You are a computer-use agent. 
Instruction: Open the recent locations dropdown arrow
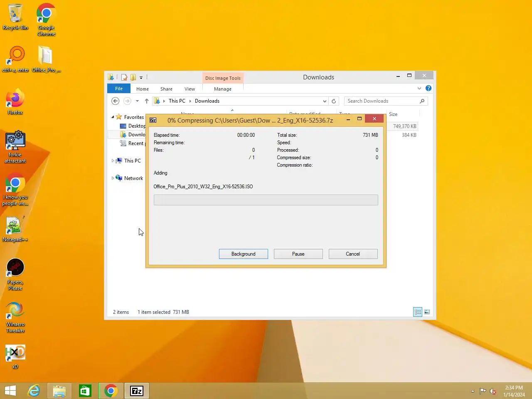click(137, 101)
